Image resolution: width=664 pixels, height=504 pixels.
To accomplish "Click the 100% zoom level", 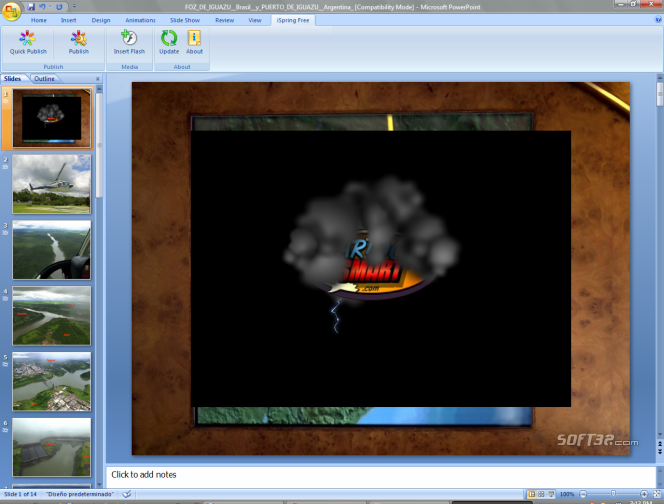I will coord(567,494).
